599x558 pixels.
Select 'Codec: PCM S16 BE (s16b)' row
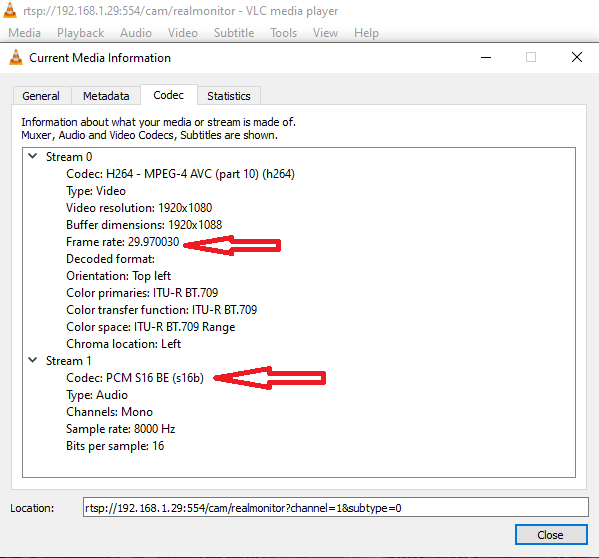(135, 378)
